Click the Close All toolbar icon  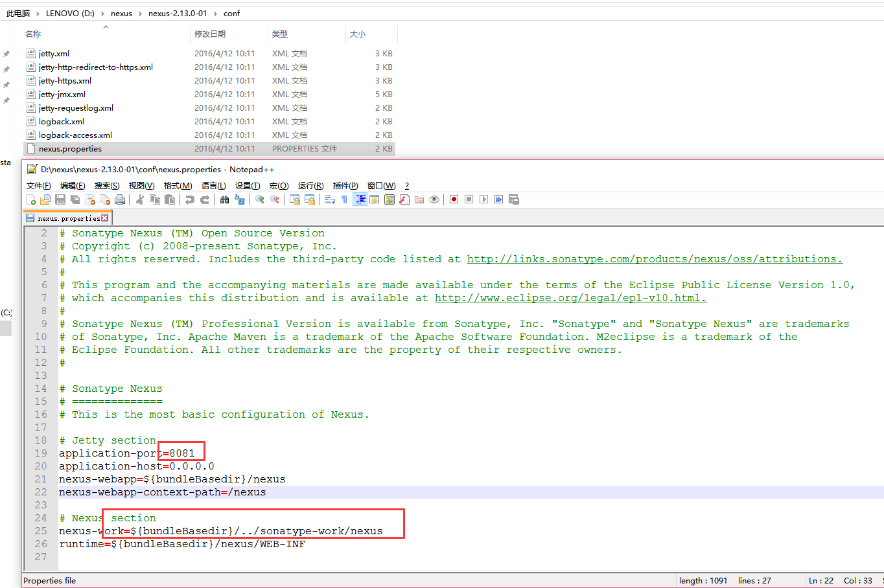click(105, 199)
